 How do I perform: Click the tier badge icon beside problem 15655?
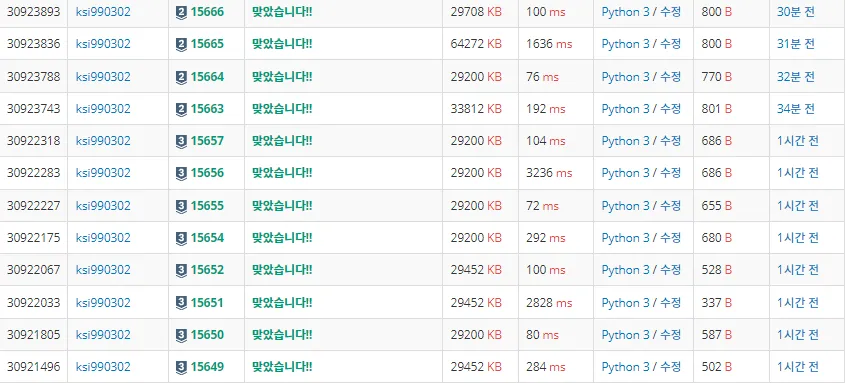click(x=181, y=206)
